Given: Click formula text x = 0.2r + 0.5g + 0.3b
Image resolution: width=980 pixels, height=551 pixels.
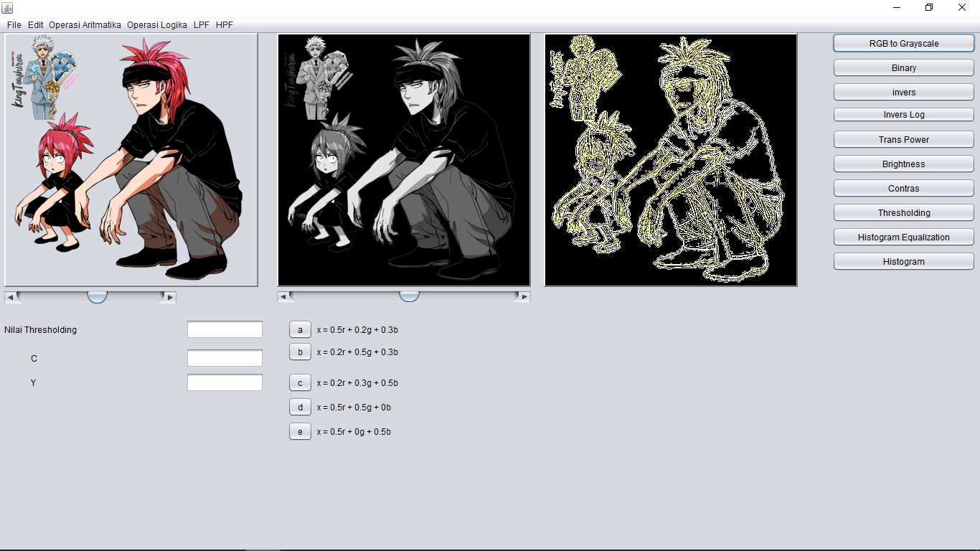Looking at the screenshot, I should pyautogui.click(x=357, y=352).
